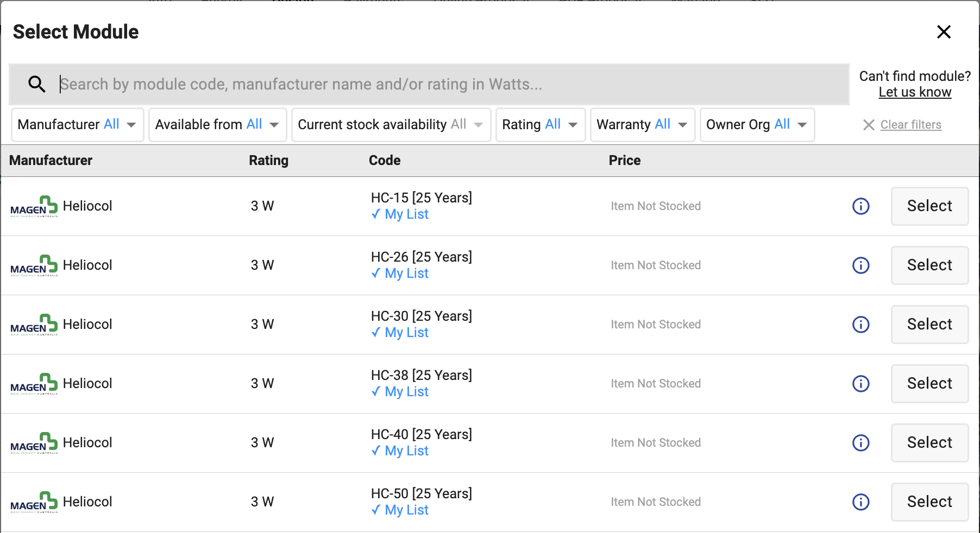Viewport: 980px width, 533px height.
Task: Click the HC-38 [25 Years] code text
Action: (422, 376)
